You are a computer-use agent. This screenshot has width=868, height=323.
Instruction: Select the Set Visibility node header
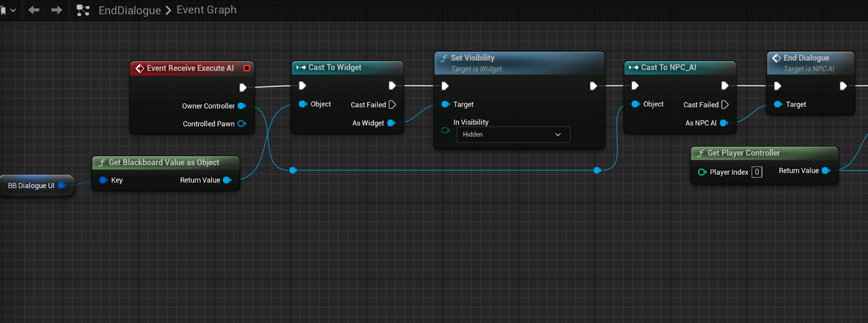(519, 62)
